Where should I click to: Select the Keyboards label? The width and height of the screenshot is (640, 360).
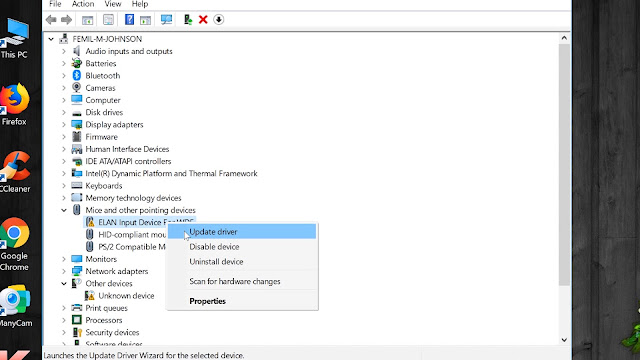pyautogui.click(x=104, y=186)
